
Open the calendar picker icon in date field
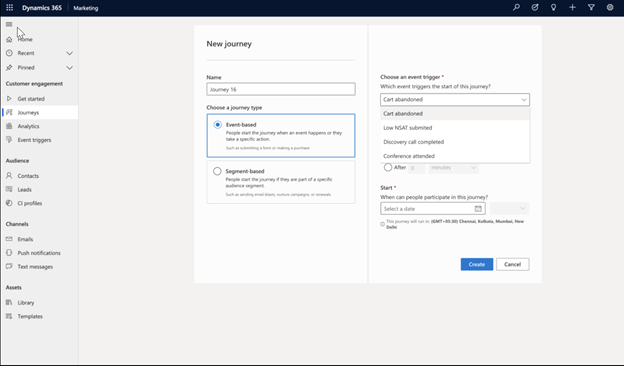tap(478, 208)
